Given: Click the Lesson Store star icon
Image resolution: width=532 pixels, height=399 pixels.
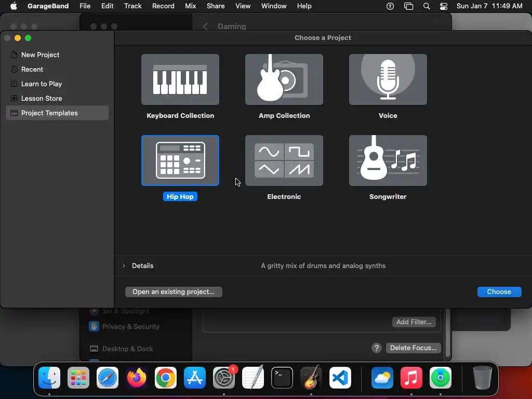Looking at the screenshot, I should click(x=14, y=98).
